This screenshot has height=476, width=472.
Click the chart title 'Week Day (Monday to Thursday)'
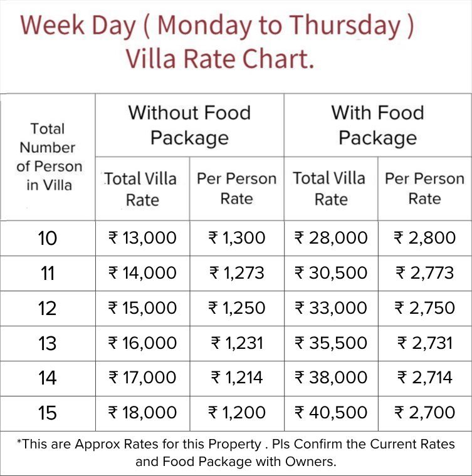coord(217,26)
